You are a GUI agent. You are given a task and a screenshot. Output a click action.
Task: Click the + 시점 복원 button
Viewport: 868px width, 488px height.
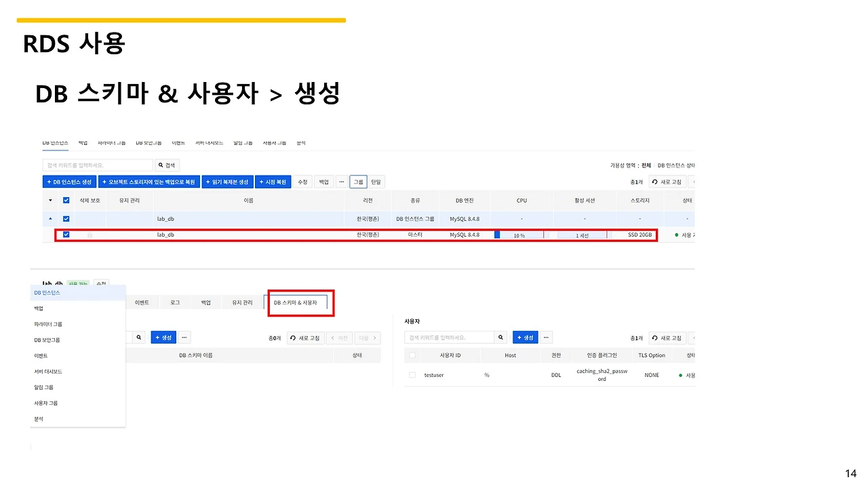[273, 181]
